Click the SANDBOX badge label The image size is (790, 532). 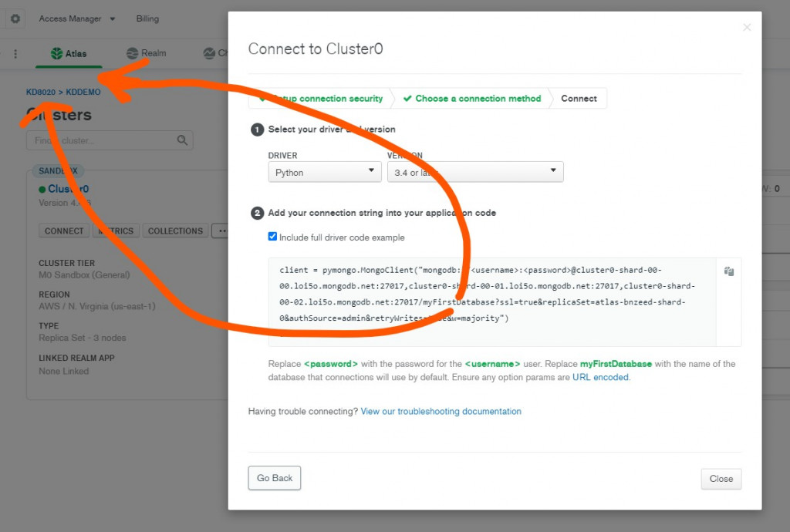point(58,170)
